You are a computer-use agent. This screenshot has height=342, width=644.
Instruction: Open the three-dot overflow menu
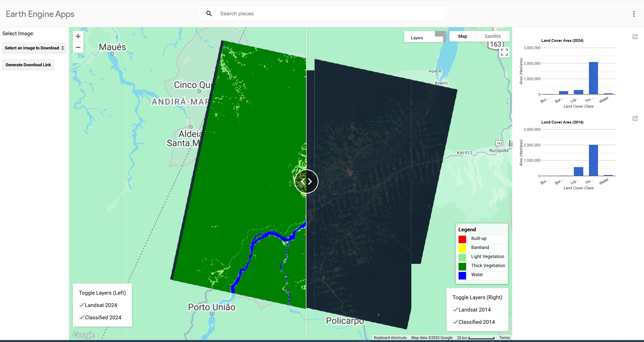point(634,14)
